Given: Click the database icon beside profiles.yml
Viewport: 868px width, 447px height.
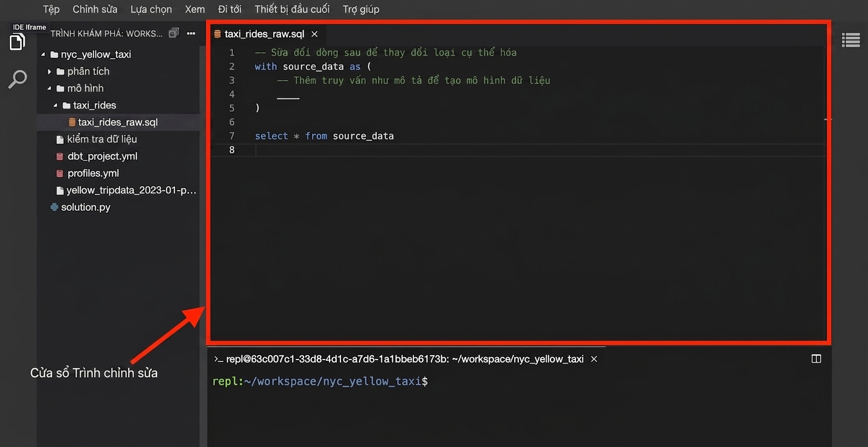Looking at the screenshot, I should pyautogui.click(x=59, y=173).
